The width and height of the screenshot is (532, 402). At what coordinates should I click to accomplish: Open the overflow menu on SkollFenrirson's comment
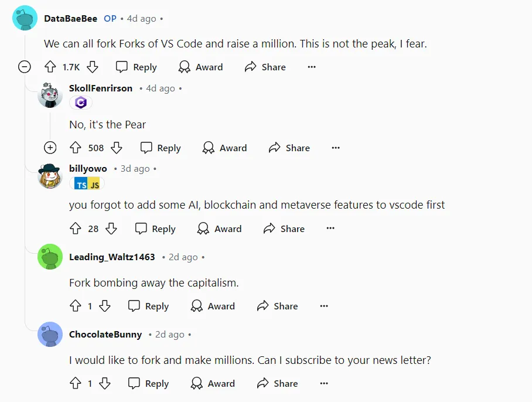coord(335,148)
